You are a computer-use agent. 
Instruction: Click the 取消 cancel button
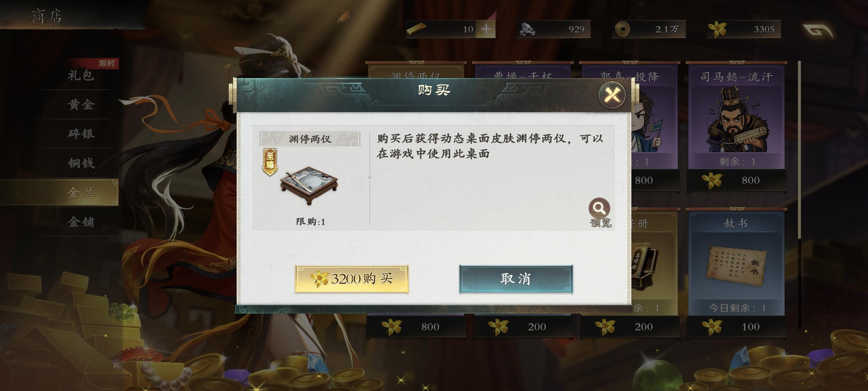point(516,279)
